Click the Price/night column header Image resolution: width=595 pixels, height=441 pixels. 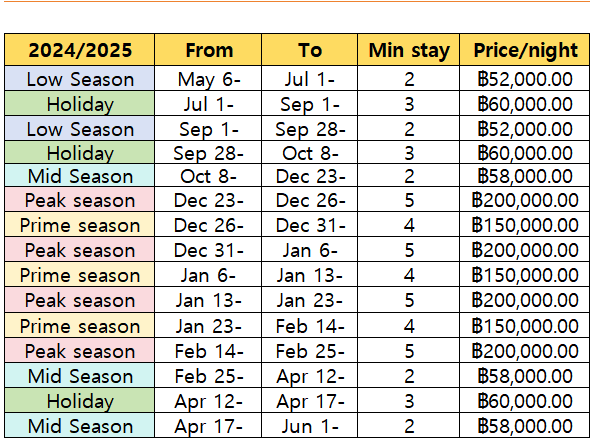point(524,50)
